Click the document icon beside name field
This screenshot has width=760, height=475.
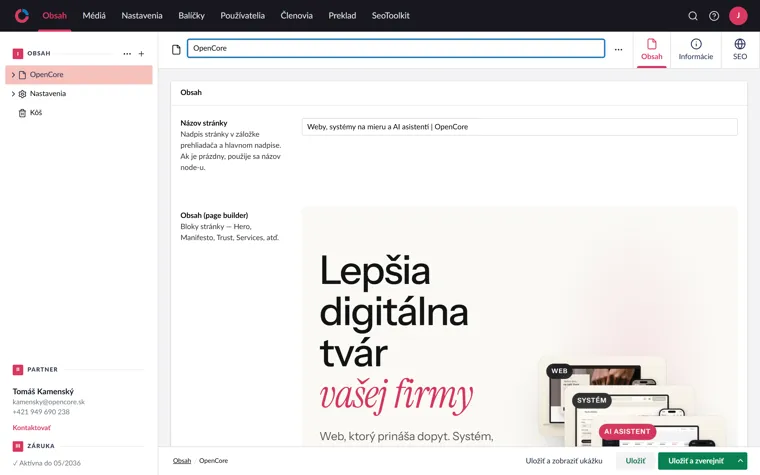[x=176, y=49]
